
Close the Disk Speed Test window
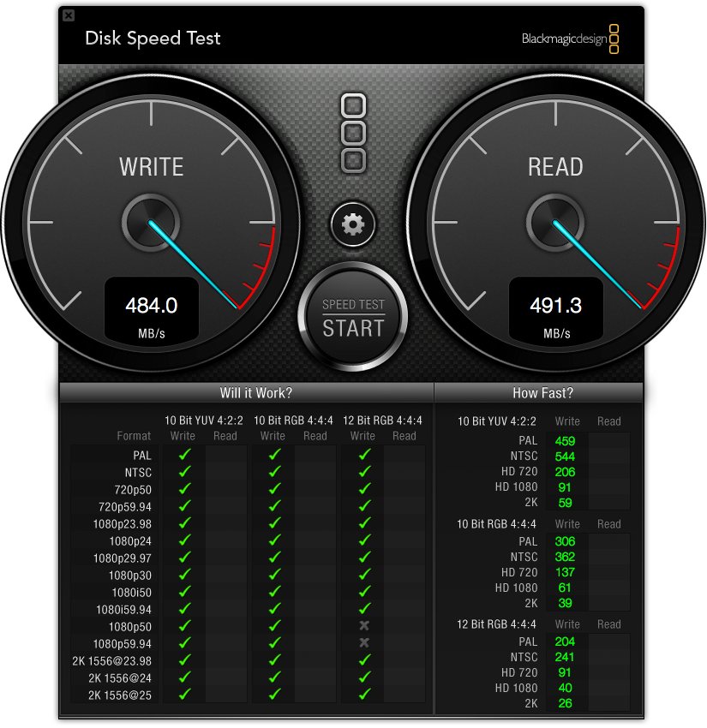tap(69, 15)
